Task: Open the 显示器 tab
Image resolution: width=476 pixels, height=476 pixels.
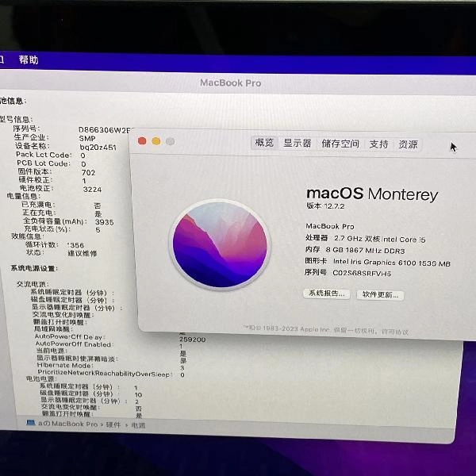Action: coord(297,143)
